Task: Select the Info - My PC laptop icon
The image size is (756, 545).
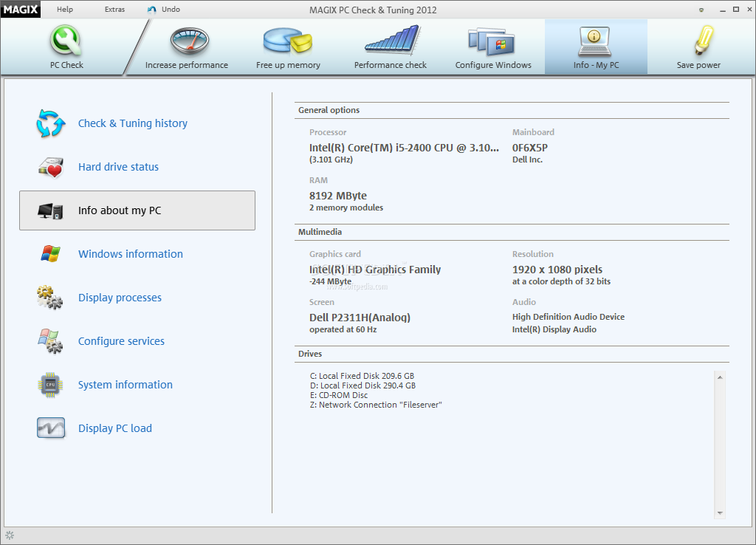Action: (594, 41)
